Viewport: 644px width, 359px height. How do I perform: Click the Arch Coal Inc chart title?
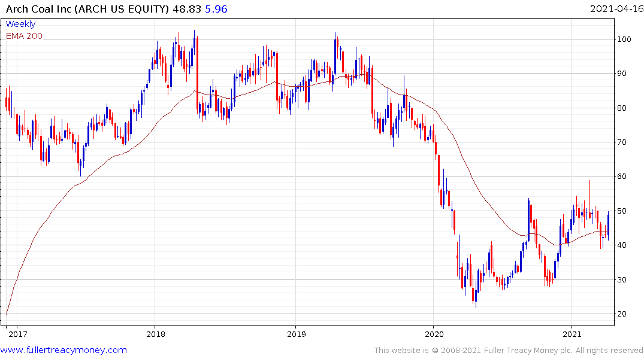point(87,9)
